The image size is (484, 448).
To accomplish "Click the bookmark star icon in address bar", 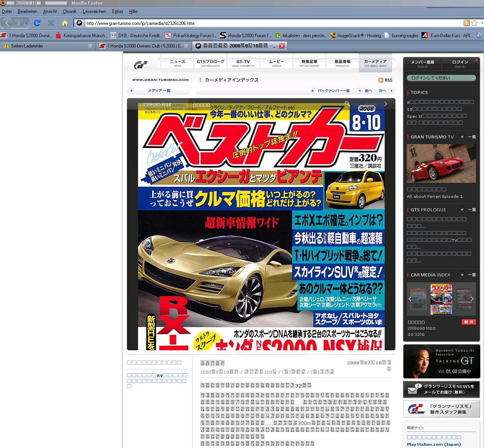I will (x=474, y=23).
